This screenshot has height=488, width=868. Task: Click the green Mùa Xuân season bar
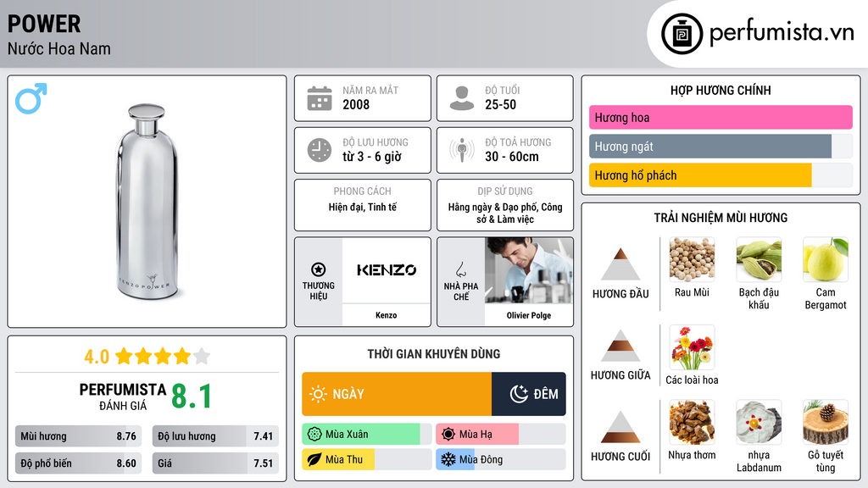pyautogui.click(x=361, y=435)
